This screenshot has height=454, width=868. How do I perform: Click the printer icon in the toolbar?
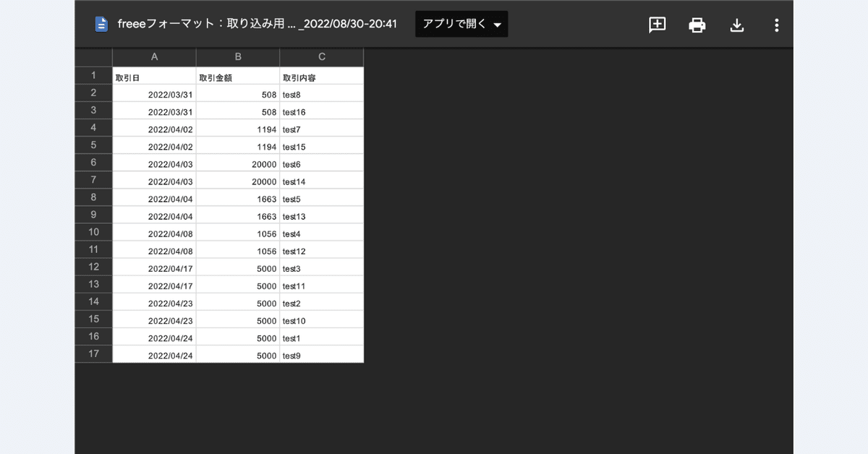pos(697,25)
